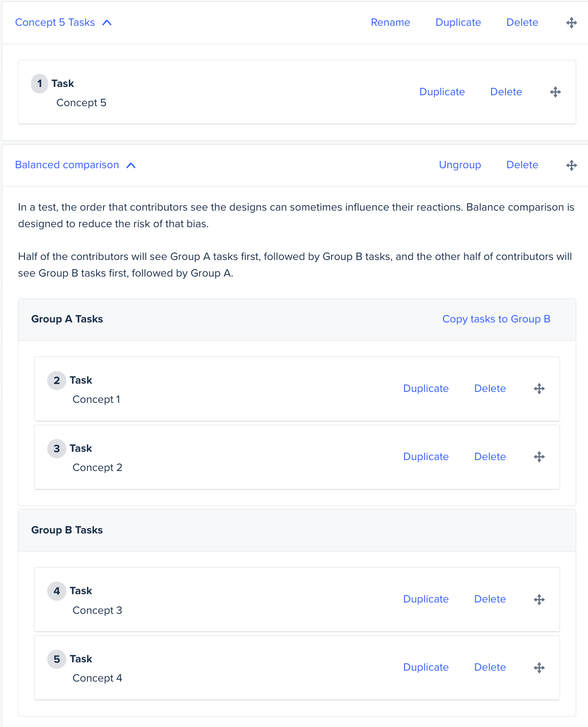Delete the Balanced comparison group

[x=522, y=165]
